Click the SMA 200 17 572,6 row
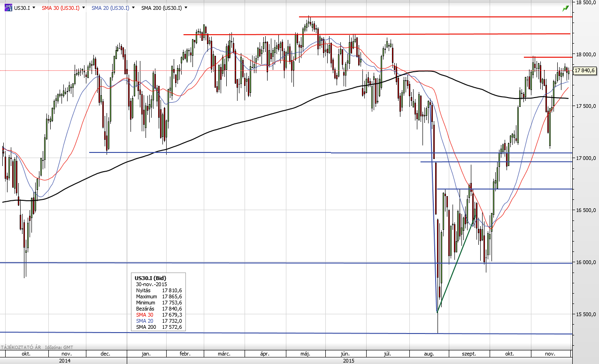The height and width of the screenshot is (364, 599). [x=159, y=327]
